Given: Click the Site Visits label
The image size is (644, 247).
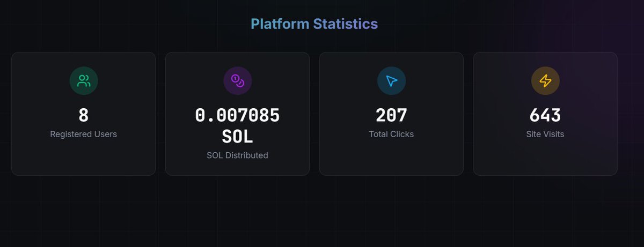Looking at the screenshot, I should click(545, 134).
